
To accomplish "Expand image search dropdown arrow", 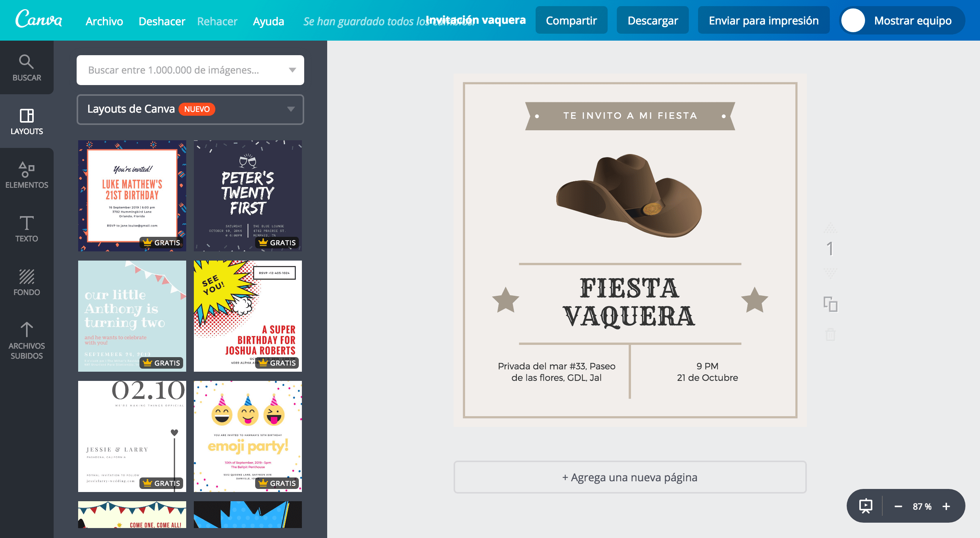I will coord(292,70).
